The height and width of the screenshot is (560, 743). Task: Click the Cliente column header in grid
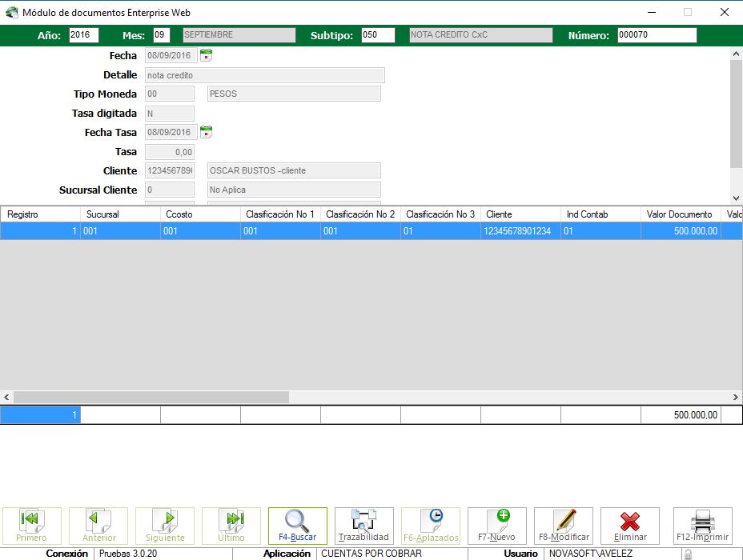[x=520, y=214]
